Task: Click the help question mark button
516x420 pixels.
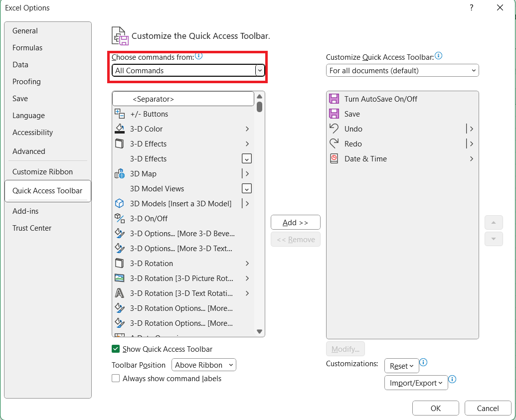Action: 472,7
